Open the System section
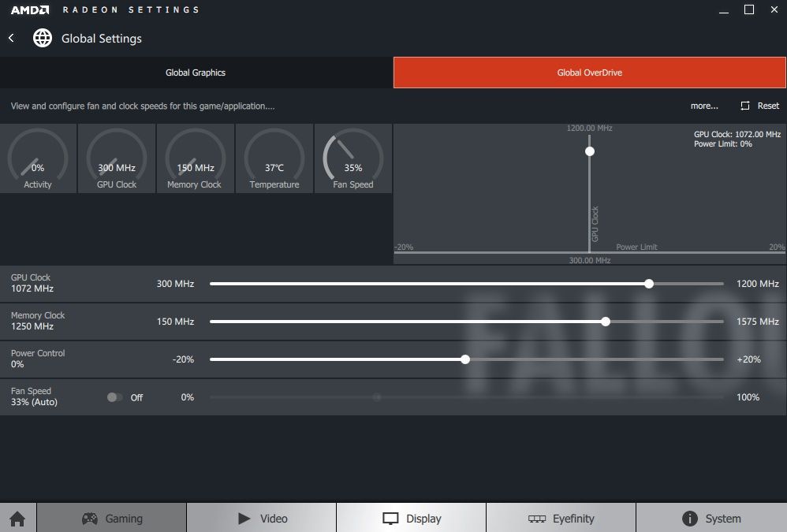This screenshot has height=532, width=787. click(x=711, y=518)
